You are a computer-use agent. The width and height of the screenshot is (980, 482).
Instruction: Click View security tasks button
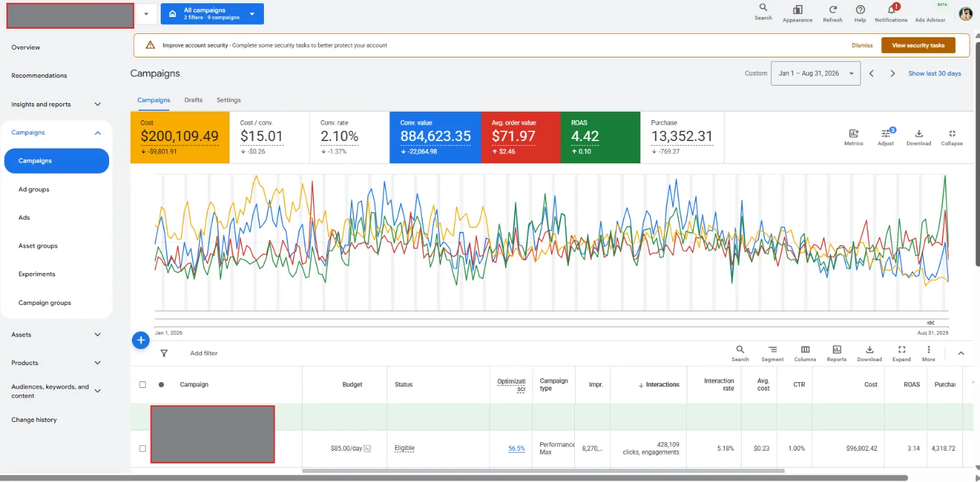918,45
